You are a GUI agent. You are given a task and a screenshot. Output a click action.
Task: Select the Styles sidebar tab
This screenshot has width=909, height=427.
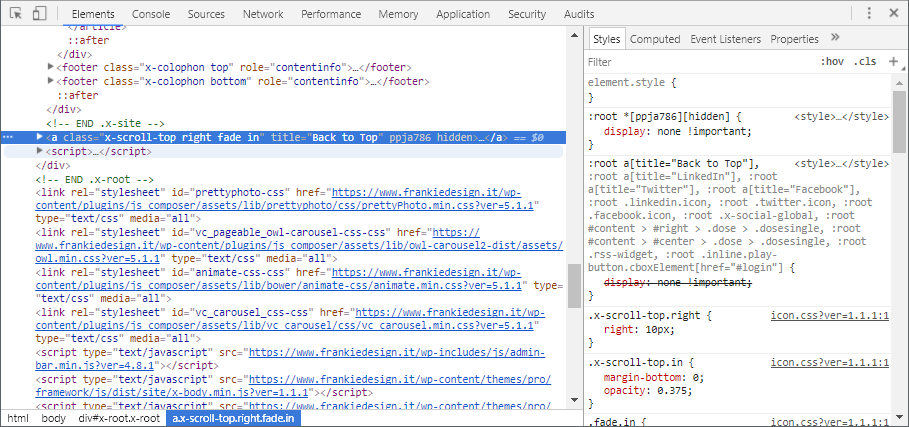[x=606, y=39]
